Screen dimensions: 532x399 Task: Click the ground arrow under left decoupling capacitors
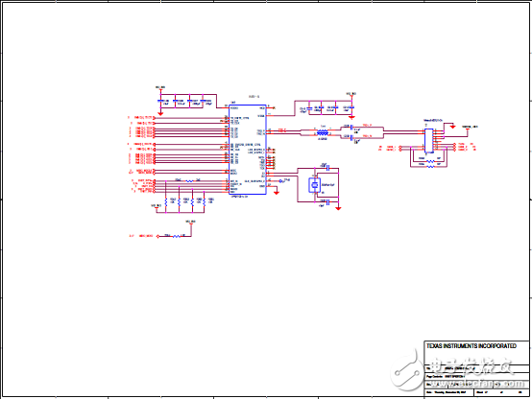coord(160,113)
